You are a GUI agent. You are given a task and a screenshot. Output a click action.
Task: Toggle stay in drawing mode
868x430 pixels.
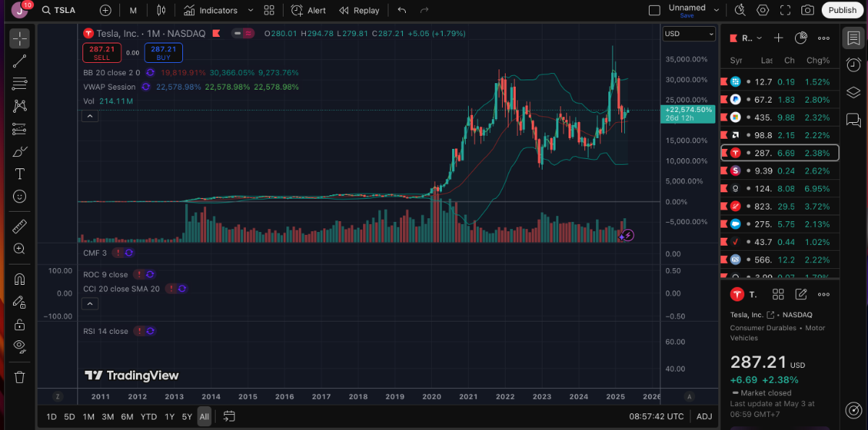[x=20, y=301]
